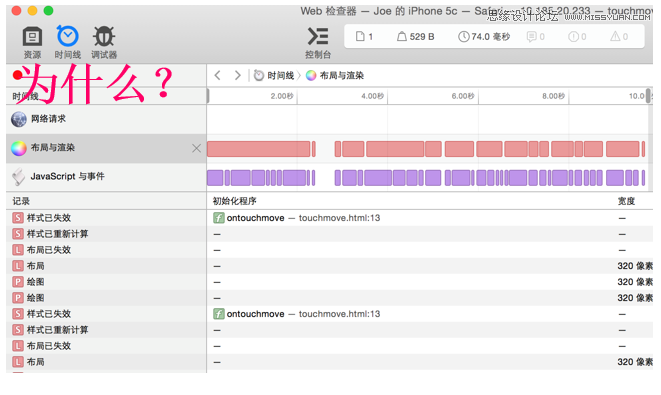This screenshot has width=661, height=395.
Task: Select the second 样式已失效 record row
Action: point(329,314)
